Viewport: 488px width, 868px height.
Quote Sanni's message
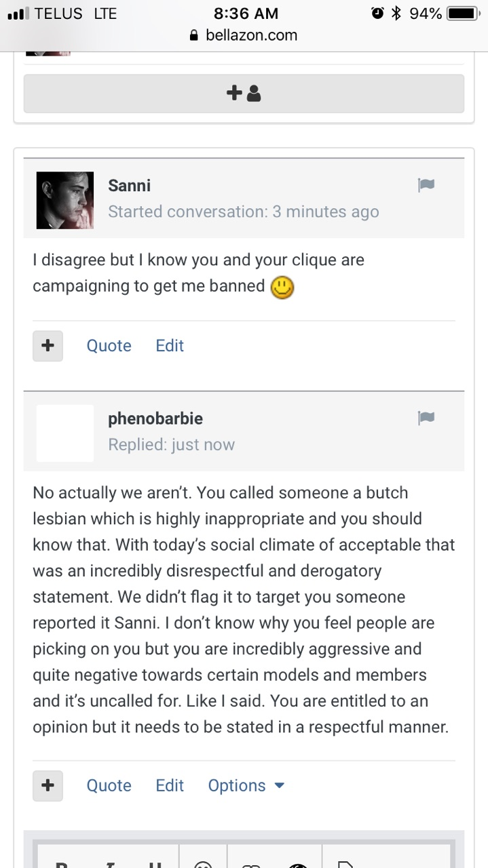pos(109,345)
